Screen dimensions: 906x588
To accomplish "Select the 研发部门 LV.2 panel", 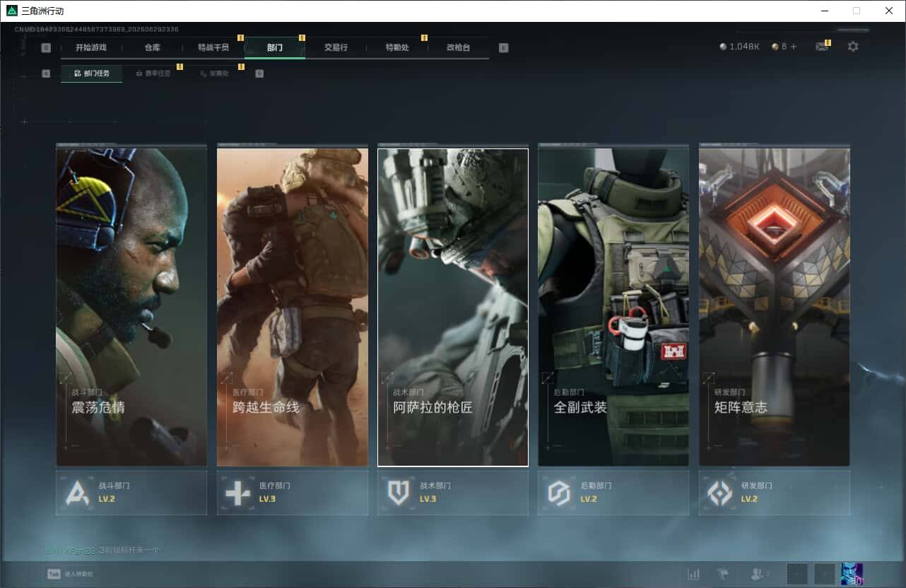I will coord(775,493).
